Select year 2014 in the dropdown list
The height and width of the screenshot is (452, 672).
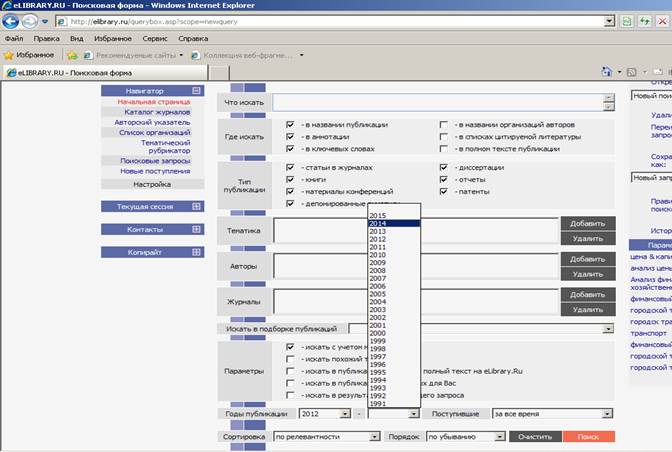(394, 224)
